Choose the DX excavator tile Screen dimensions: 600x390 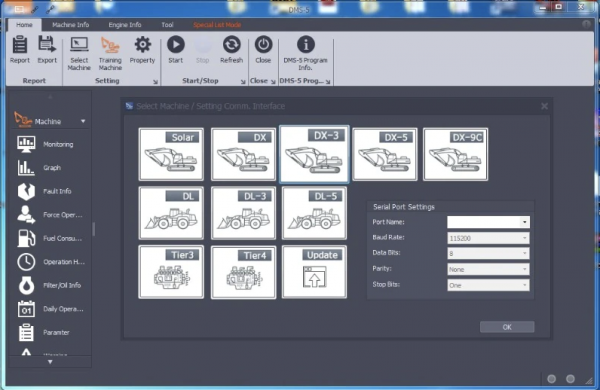[x=243, y=154]
